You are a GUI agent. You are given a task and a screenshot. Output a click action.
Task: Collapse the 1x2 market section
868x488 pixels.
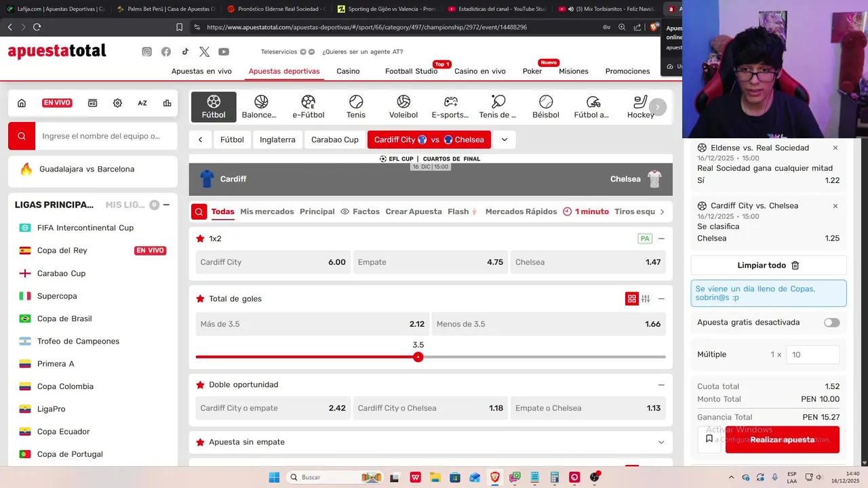661,239
